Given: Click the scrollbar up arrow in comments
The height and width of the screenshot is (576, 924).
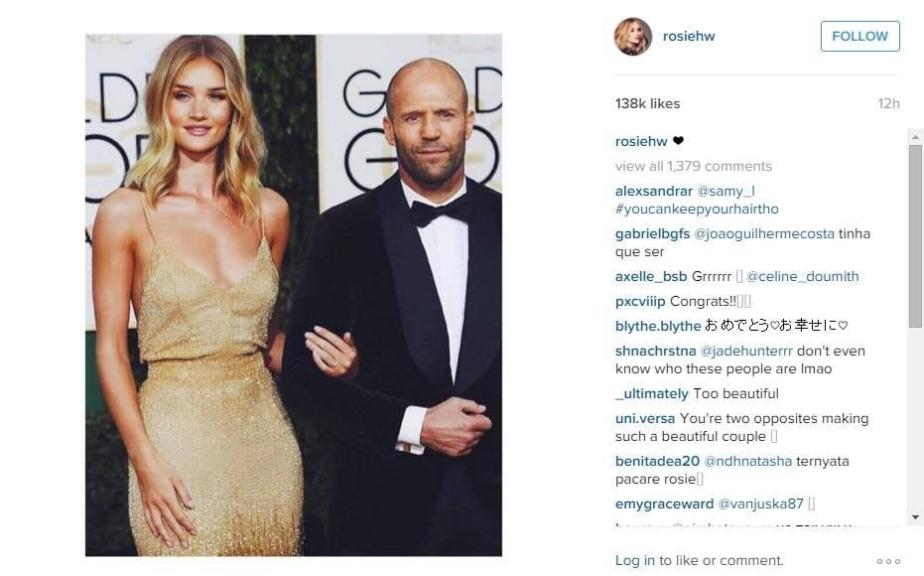Looking at the screenshot, I should pos(915,137).
